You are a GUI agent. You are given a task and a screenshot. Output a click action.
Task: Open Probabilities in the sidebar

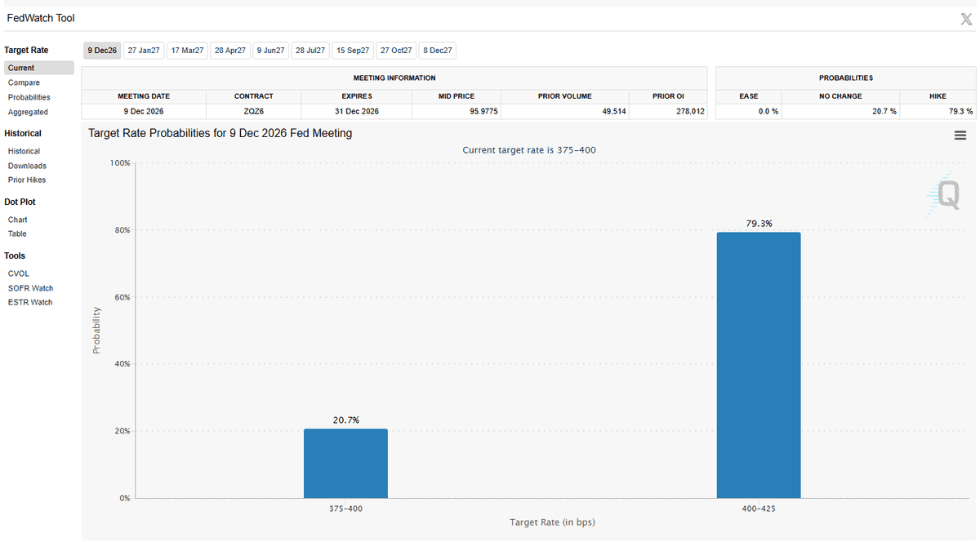click(x=29, y=97)
